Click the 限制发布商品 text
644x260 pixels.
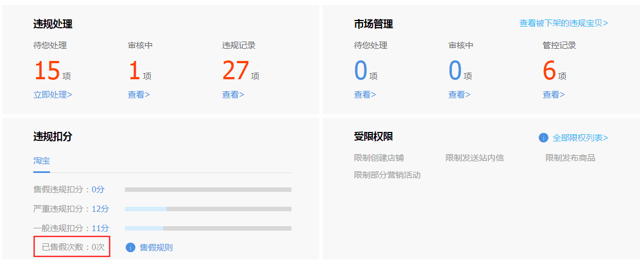pyautogui.click(x=570, y=158)
